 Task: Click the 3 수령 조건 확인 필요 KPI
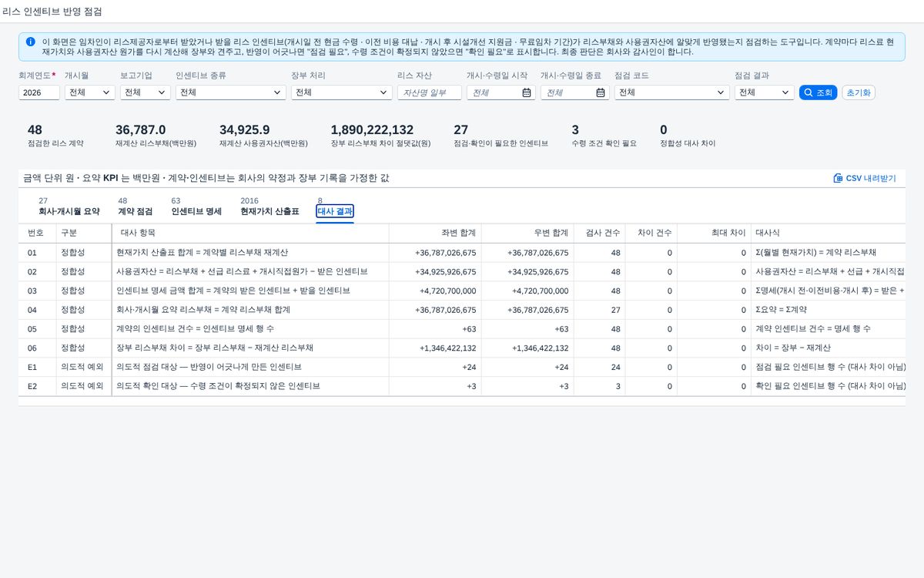[604, 136]
